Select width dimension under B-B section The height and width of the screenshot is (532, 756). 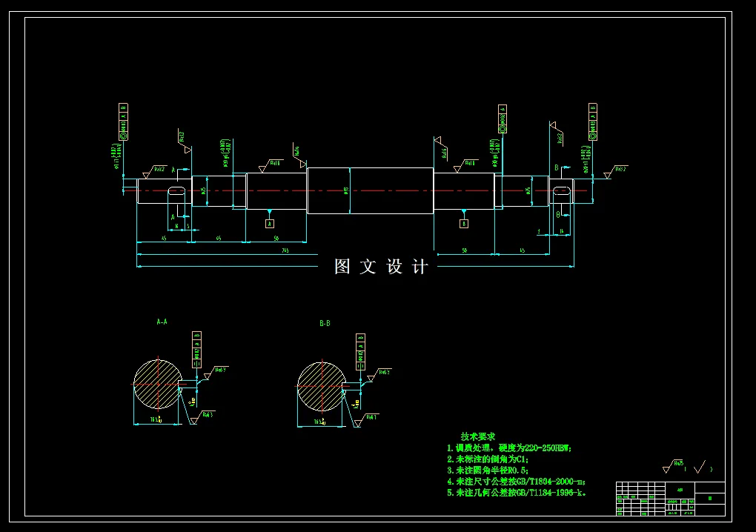pyautogui.click(x=320, y=422)
